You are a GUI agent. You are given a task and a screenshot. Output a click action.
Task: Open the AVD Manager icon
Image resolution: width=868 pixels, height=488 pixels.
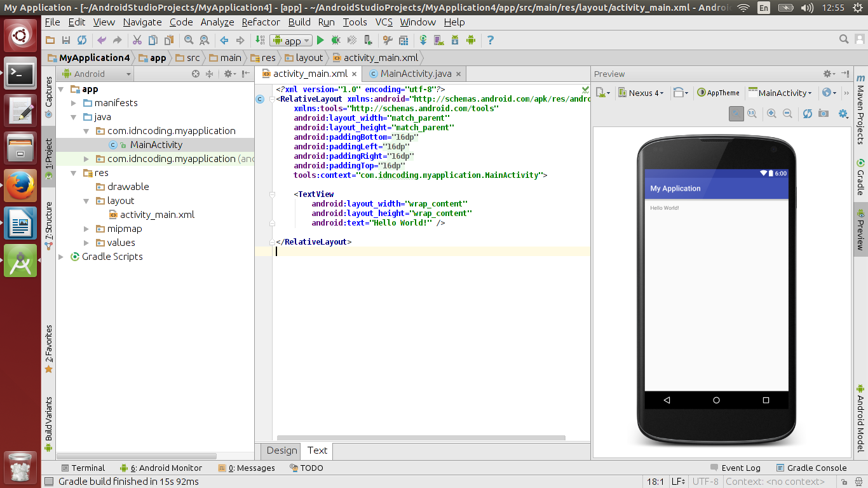tap(438, 40)
